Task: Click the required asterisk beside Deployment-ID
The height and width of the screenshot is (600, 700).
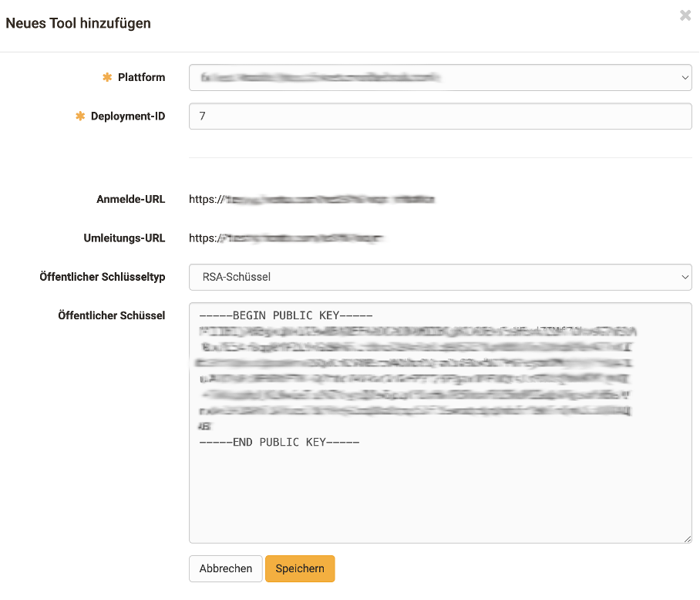Action: [80, 116]
